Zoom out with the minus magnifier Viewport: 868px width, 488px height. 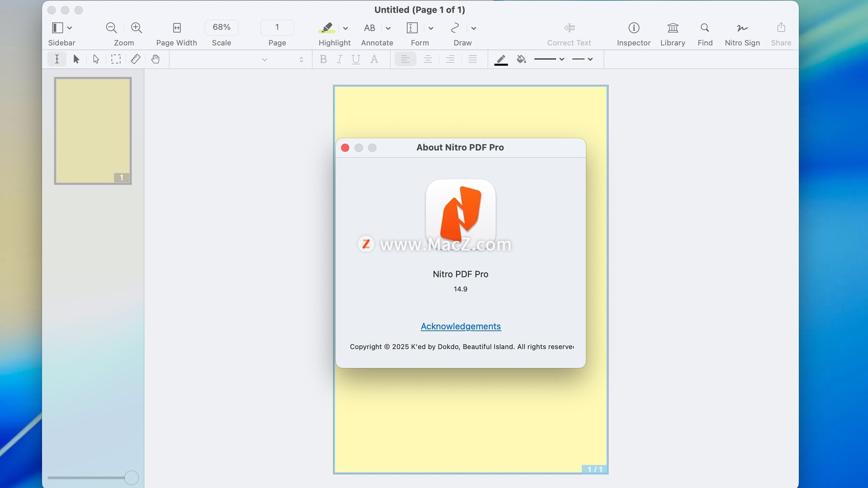tap(111, 28)
